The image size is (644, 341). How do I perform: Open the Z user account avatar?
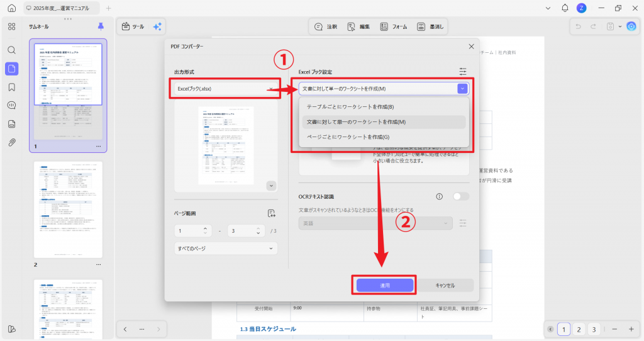point(581,8)
